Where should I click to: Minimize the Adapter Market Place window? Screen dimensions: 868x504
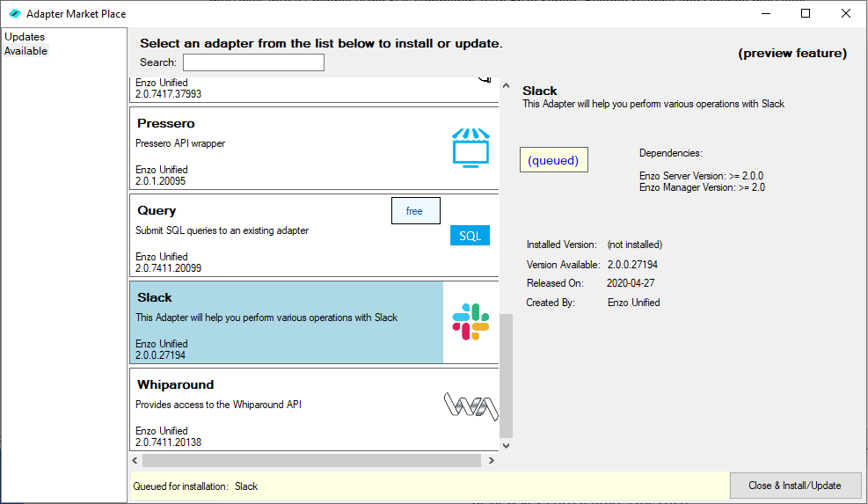766,14
